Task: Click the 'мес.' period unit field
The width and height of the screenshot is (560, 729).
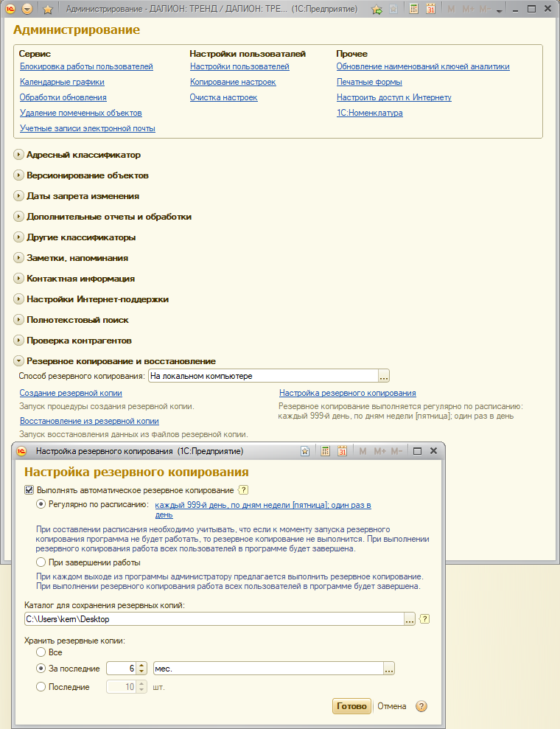Action: click(269, 669)
